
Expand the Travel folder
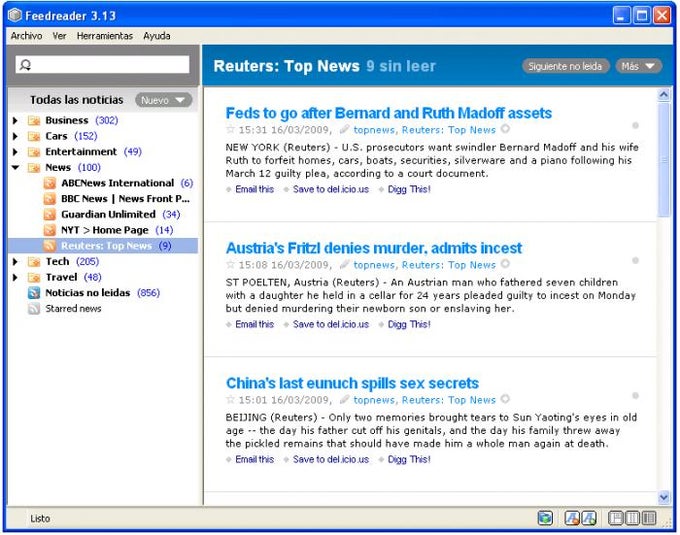[15, 277]
